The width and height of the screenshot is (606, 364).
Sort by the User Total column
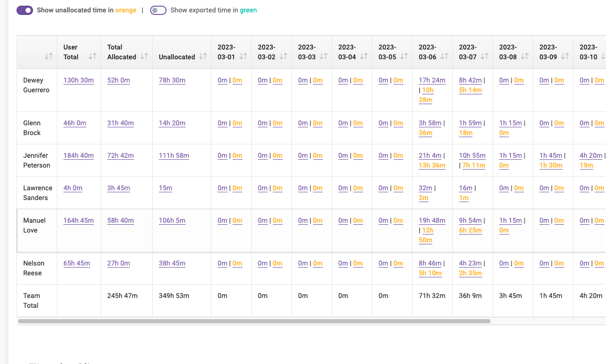tap(92, 56)
